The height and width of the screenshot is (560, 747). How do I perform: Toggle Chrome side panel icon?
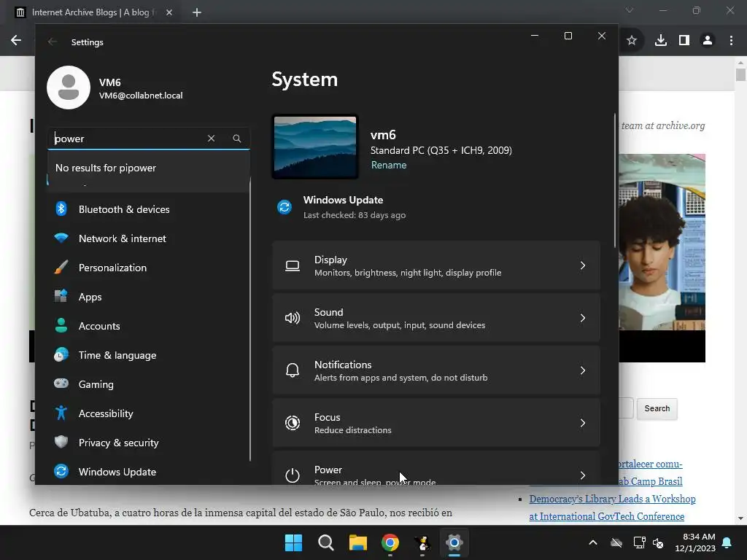tap(684, 41)
